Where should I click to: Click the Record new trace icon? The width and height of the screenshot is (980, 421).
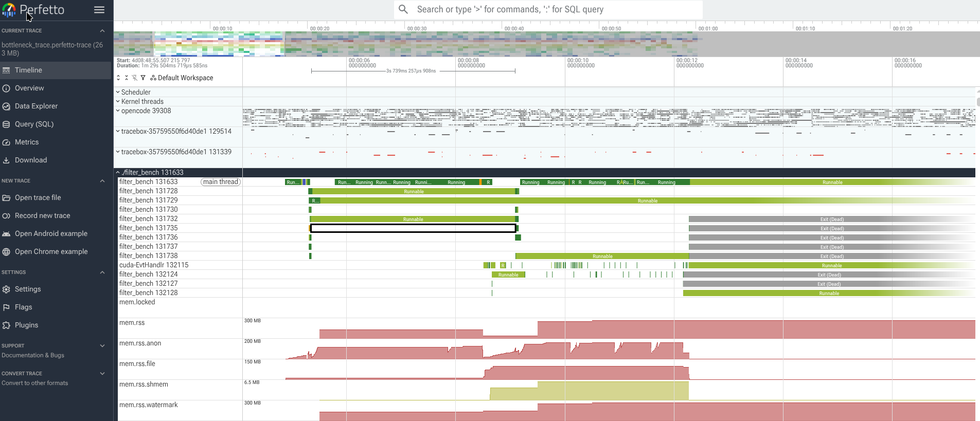tap(6, 215)
